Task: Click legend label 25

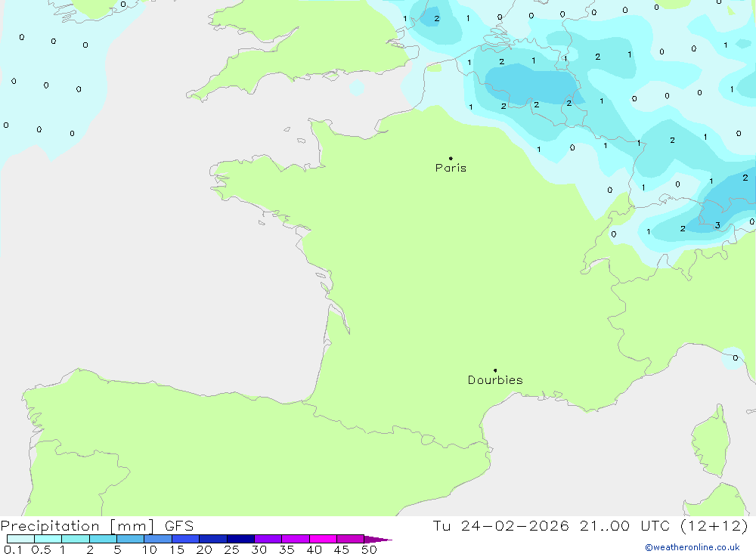Action: (232, 549)
